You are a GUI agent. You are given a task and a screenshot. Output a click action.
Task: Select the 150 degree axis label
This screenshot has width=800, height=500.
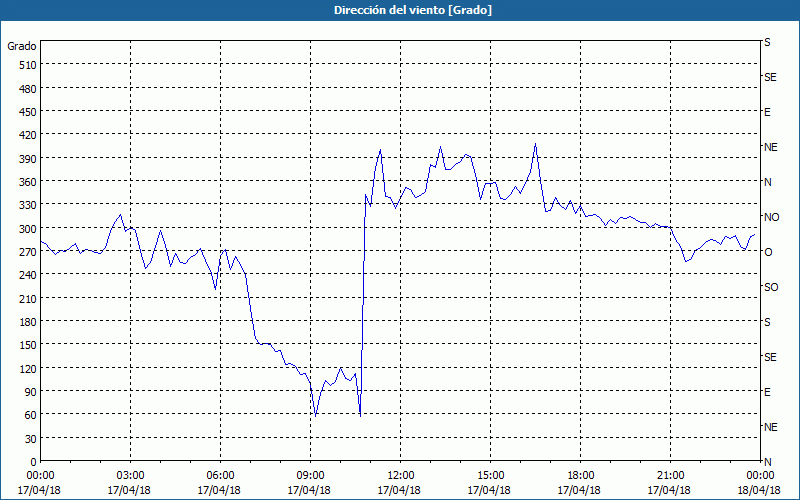28,345
